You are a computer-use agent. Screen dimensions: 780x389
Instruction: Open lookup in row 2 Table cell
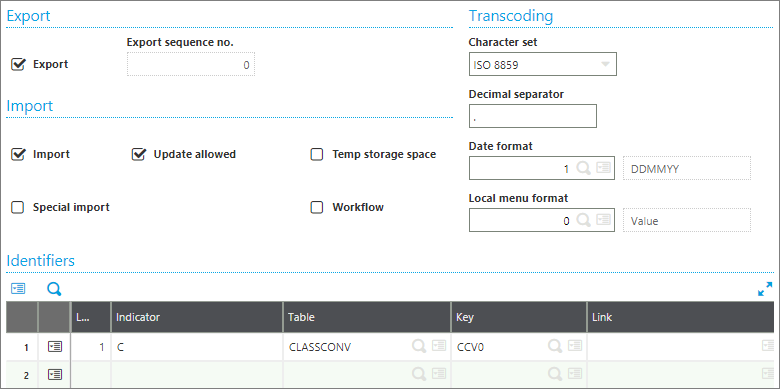pos(419,374)
